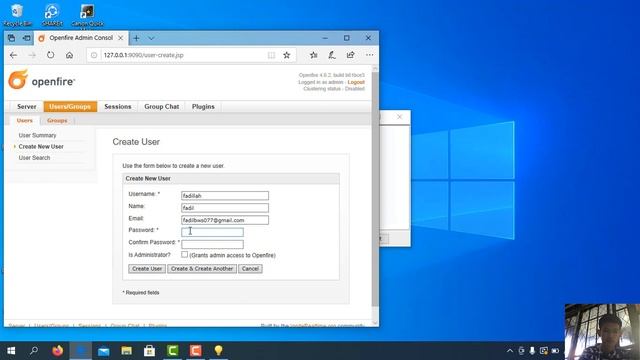Viewport: 640px width, 360px height.
Task: Open the favorites hub icon
Action: (x=313, y=55)
